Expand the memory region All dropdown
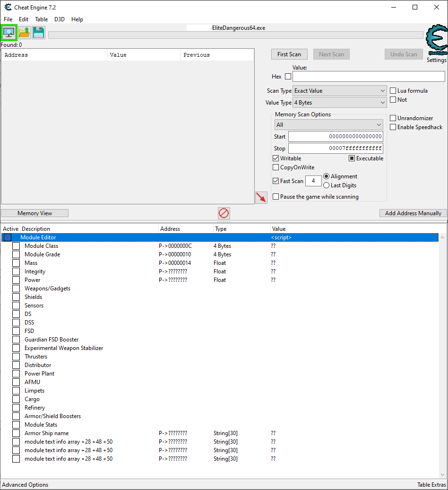Viewport: 448px width, 490px height. point(328,125)
